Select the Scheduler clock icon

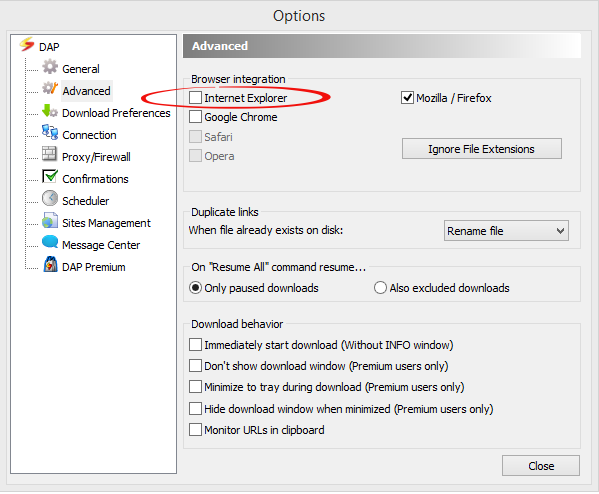click(x=50, y=199)
